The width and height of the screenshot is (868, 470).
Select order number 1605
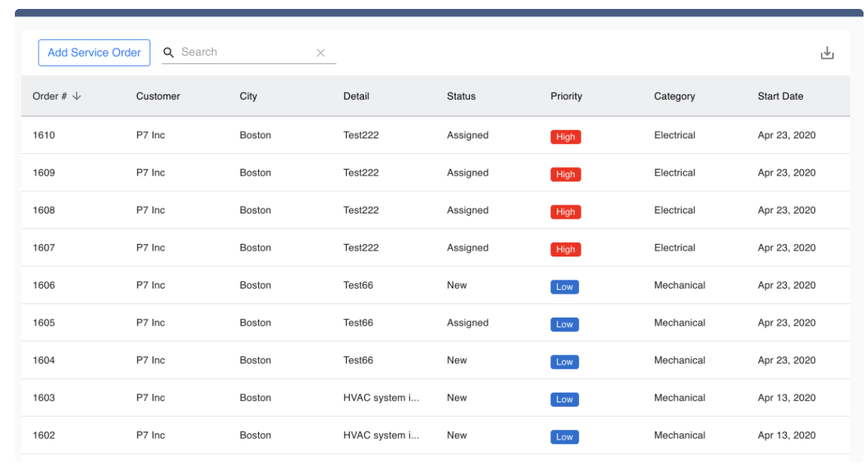44,323
